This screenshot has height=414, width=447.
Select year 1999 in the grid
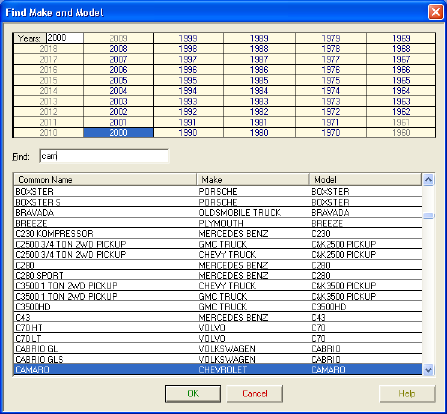pos(188,38)
